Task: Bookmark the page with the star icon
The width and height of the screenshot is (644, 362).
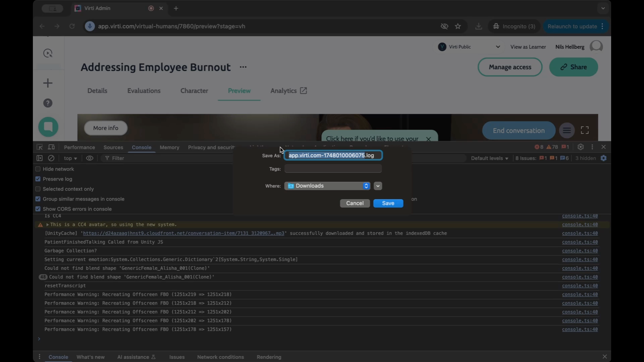Action: 458,26
